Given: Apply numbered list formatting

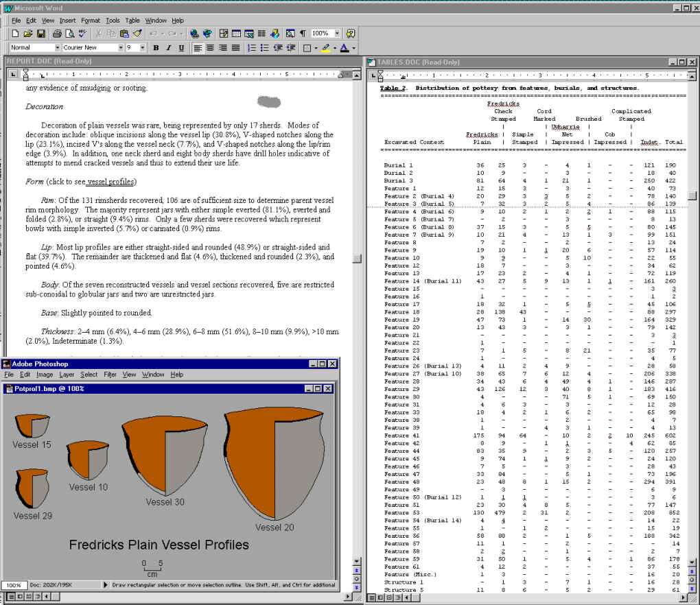Looking at the screenshot, I should [x=252, y=48].
